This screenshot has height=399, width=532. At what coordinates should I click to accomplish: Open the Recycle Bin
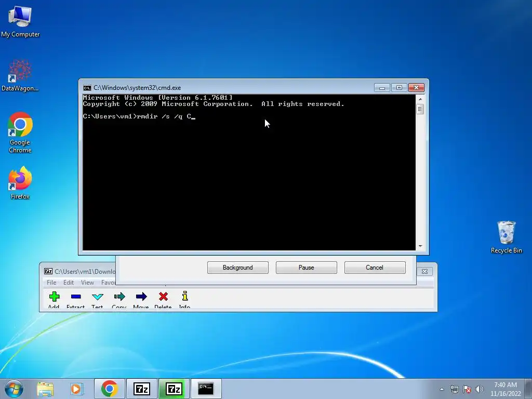point(506,237)
